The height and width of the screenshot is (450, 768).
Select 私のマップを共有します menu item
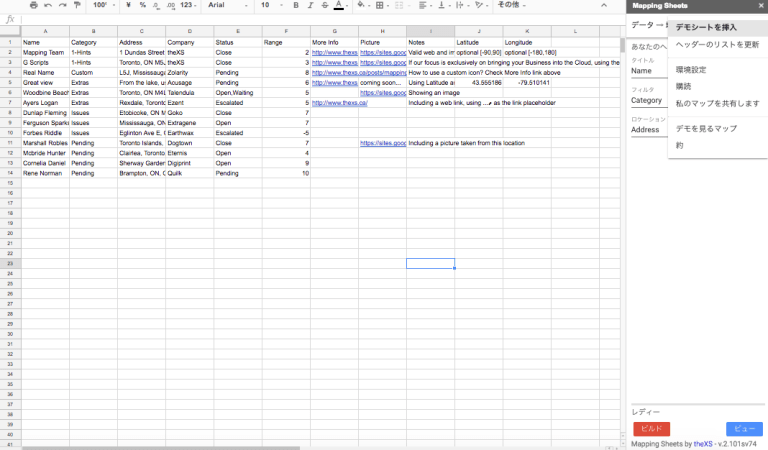(718, 103)
